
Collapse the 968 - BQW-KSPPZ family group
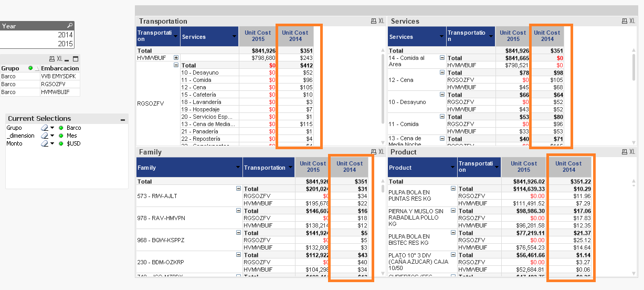tap(238, 233)
